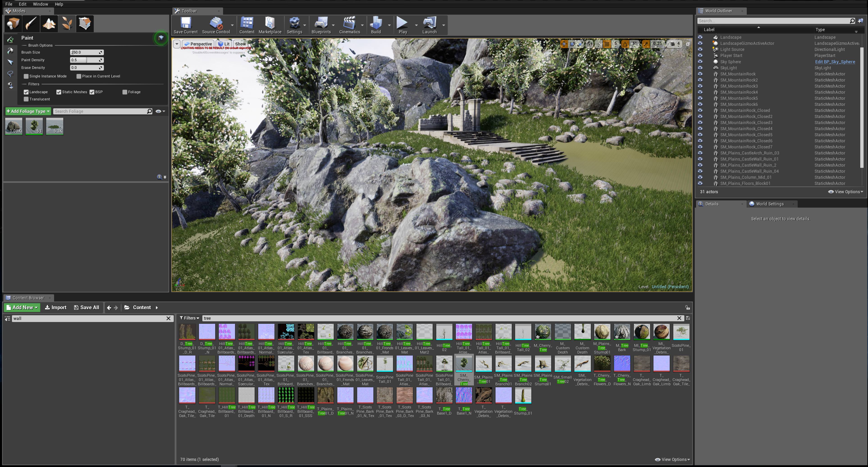The image size is (868, 467).
Task: Uncheck BSP filter checkbox
Action: point(92,92)
